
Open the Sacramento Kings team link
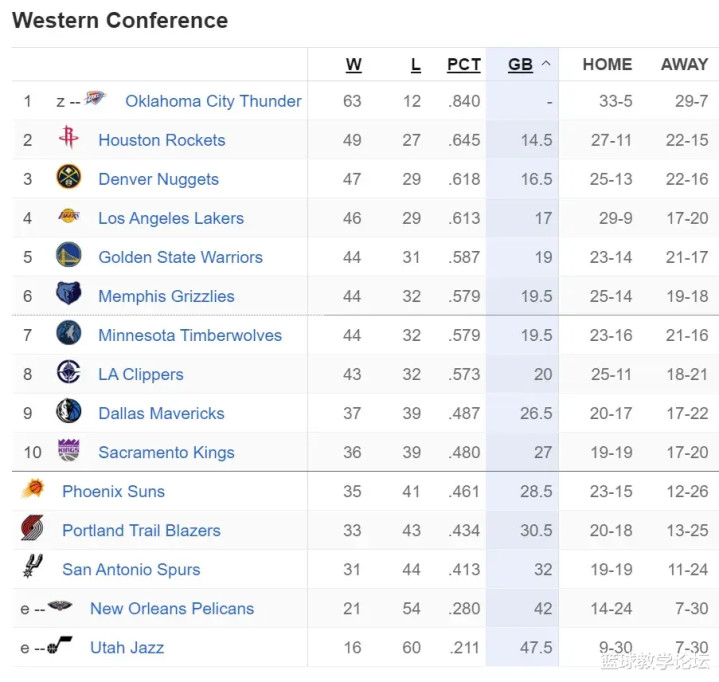click(x=166, y=453)
